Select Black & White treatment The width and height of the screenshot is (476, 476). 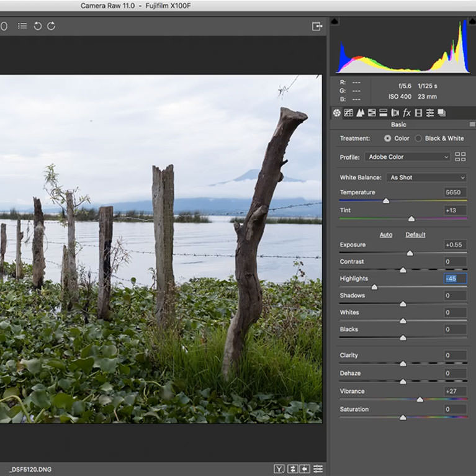point(418,138)
